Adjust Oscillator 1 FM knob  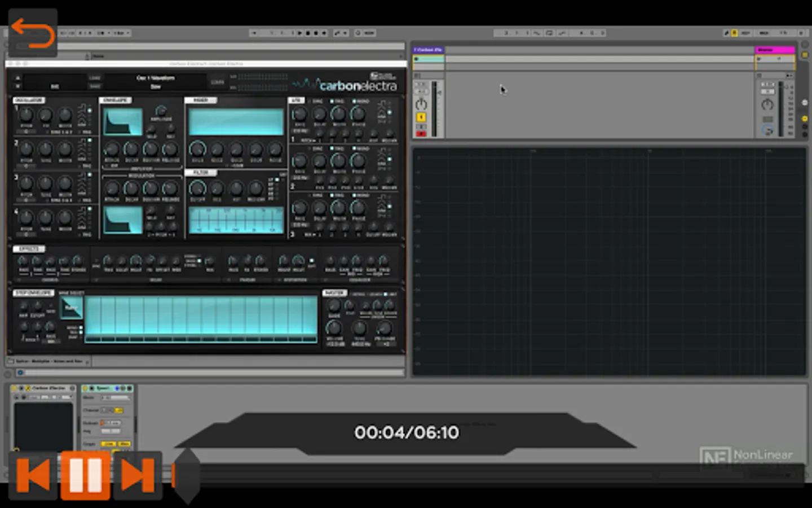tap(46, 115)
